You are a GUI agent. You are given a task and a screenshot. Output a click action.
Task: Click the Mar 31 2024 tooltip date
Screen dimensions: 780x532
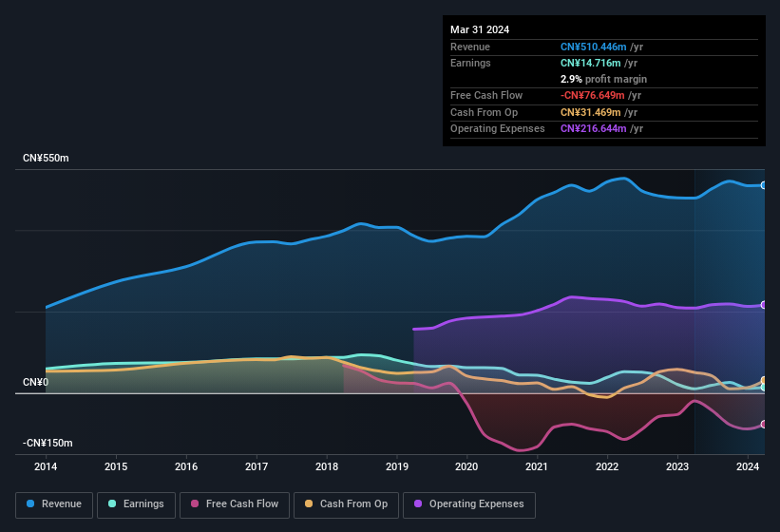click(480, 29)
